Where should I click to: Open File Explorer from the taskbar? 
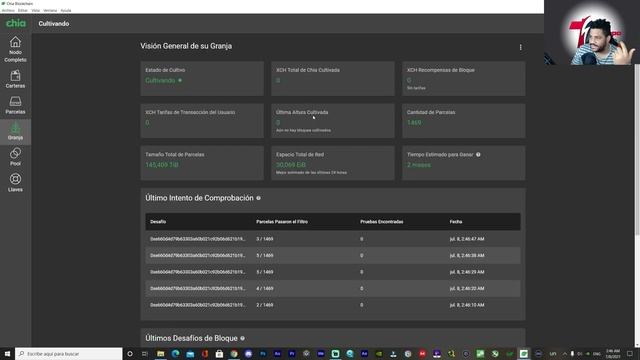coord(161,354)
